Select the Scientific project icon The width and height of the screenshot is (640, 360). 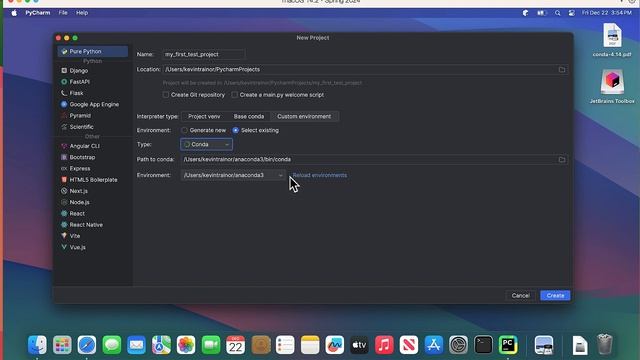click(64, 127)
